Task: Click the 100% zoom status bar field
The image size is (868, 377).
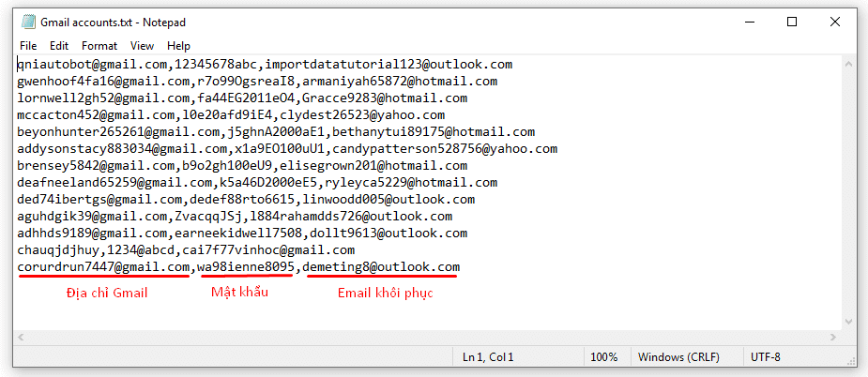Action: click(604, 357)
